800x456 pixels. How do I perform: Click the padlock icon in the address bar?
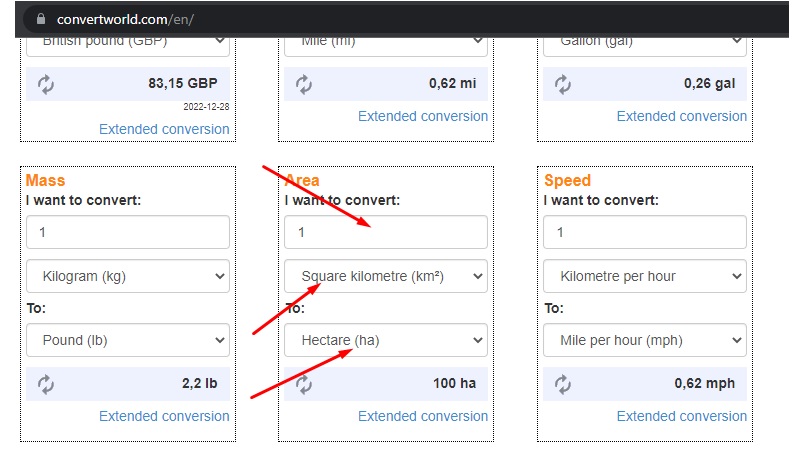pyautogui.click(x=41, y=19)
